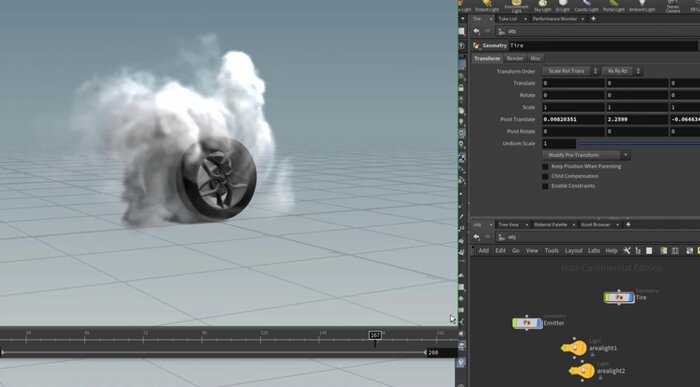Toggle the Tire node green selectable flag

point(608,297)
